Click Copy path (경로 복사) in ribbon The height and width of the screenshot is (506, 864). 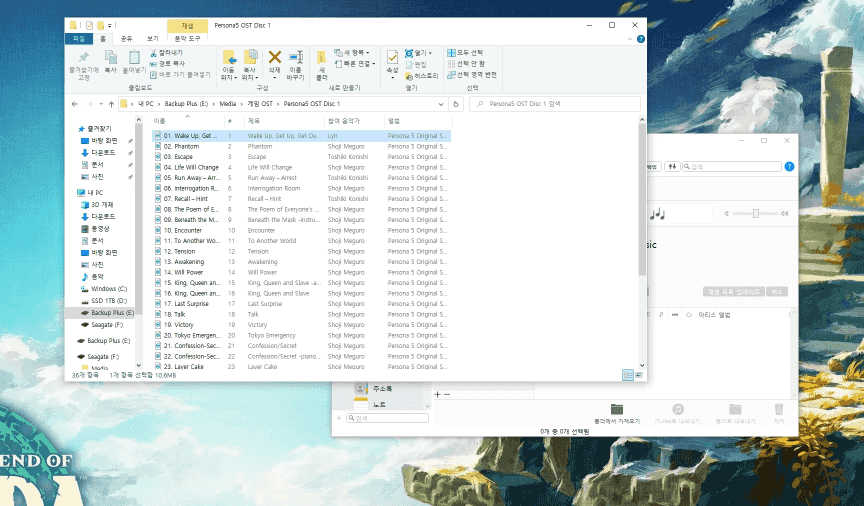168,63
